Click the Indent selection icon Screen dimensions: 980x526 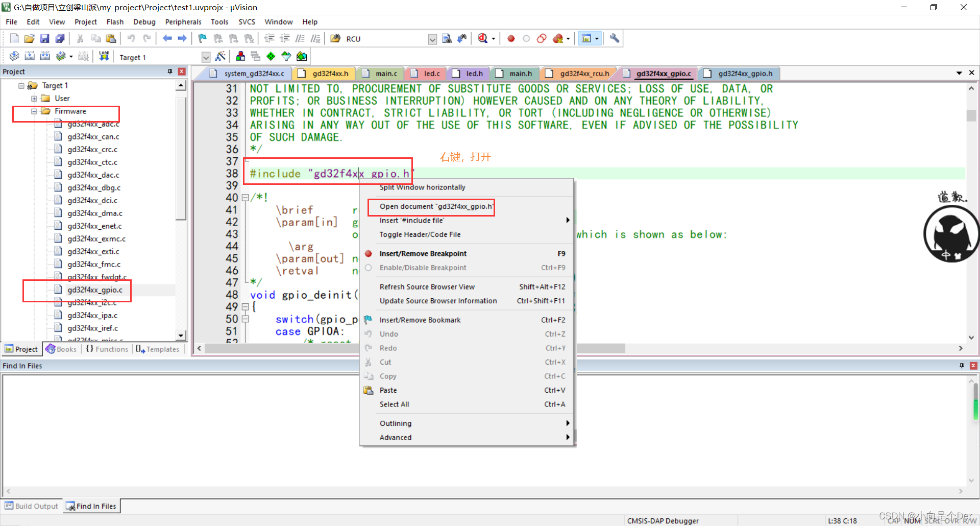269,38
